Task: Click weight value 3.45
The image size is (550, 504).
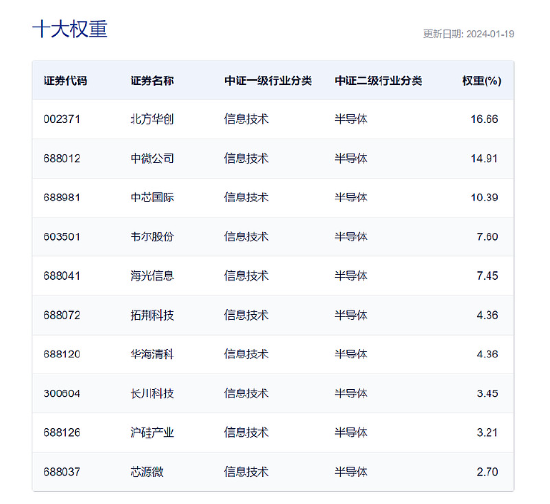Action: [487, 394]
